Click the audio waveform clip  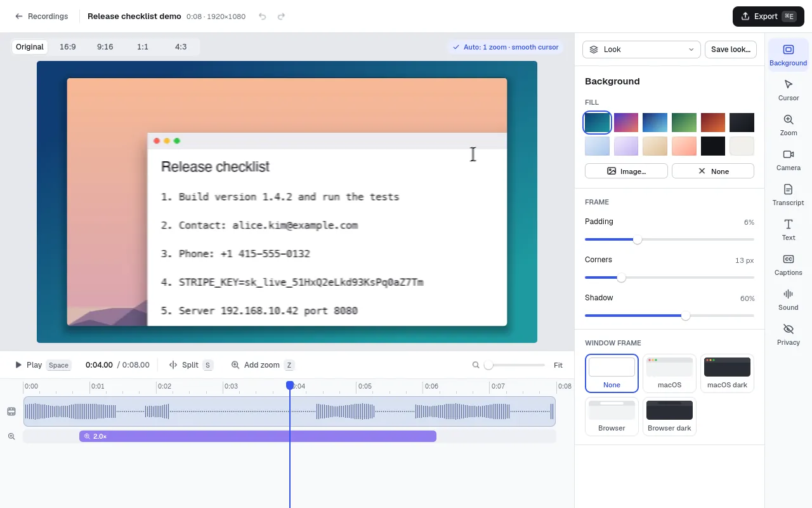coord(289,411)
